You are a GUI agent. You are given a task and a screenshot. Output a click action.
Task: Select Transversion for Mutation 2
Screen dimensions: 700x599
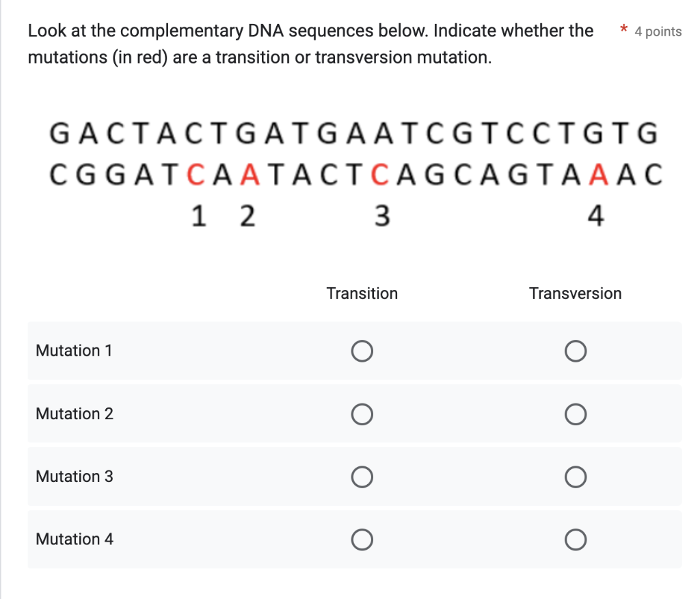pos(576,414)
